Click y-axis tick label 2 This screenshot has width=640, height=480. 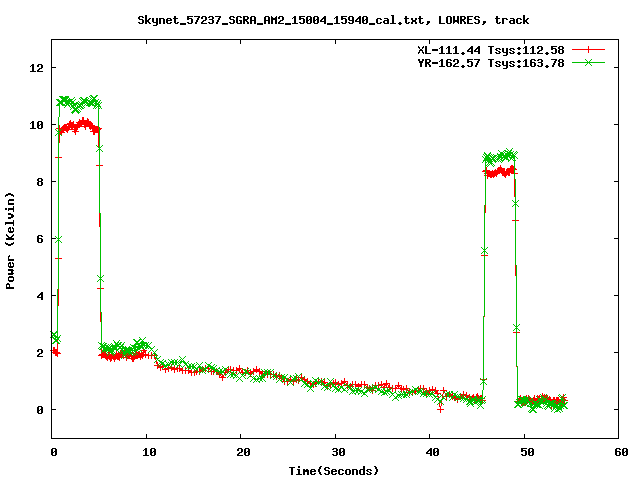pos(40,353)
